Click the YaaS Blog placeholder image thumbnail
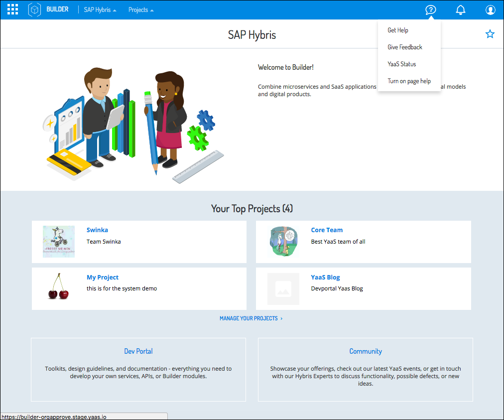 coord(283,289)
